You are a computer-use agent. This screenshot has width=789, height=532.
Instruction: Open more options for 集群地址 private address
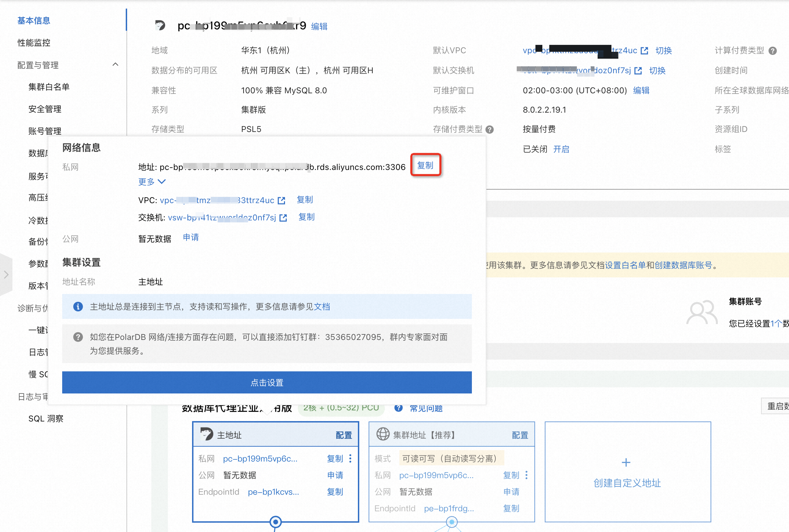(x=526, y=475)
